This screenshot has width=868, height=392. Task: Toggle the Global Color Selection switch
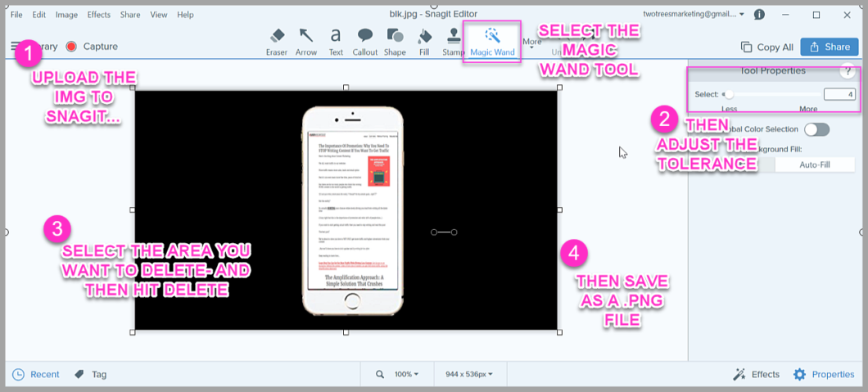[817, 129]
